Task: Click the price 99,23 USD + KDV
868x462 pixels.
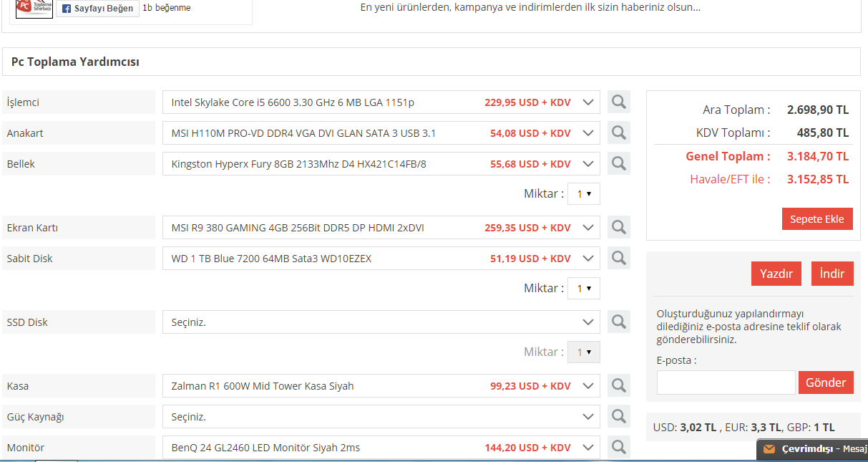Action: coord(530,386)
